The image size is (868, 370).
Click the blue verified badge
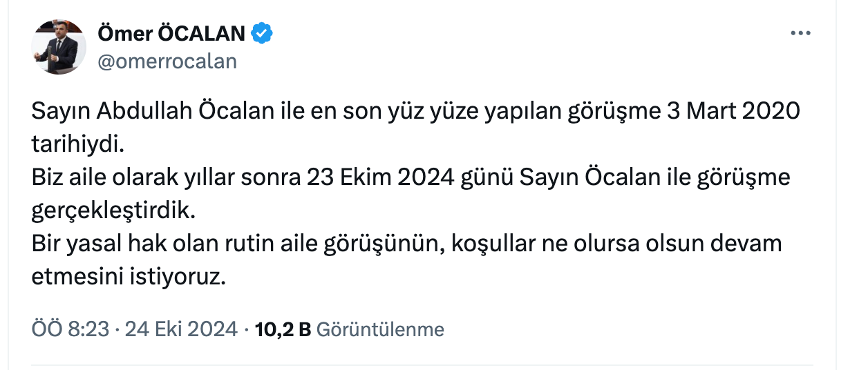(262, 33)
